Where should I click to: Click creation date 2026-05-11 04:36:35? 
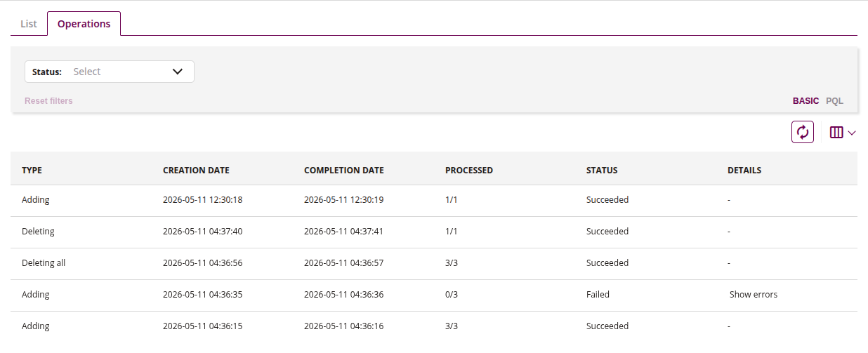202,295
